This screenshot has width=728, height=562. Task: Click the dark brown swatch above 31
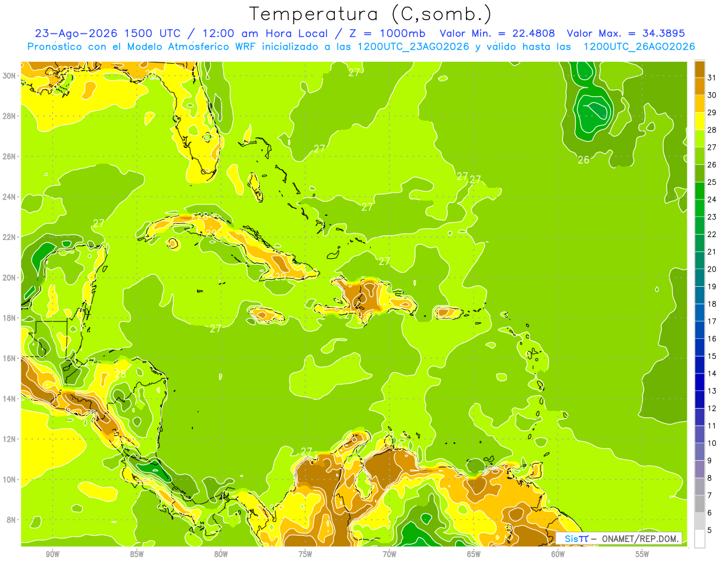coord(699,69)
